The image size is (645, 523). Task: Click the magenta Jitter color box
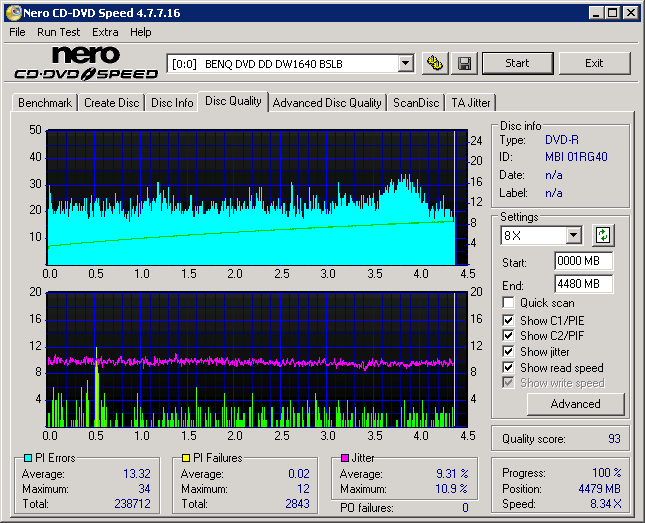pos(346,458)
